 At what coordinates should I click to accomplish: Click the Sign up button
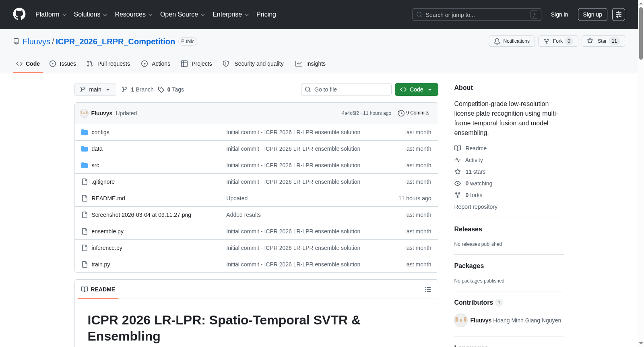pos(592,15)
